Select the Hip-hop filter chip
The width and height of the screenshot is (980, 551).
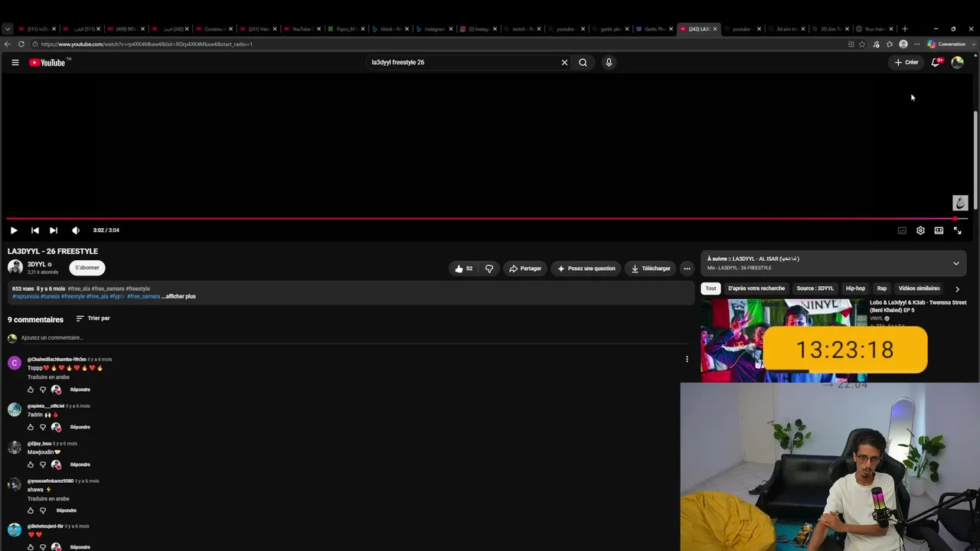click(855, 289)
